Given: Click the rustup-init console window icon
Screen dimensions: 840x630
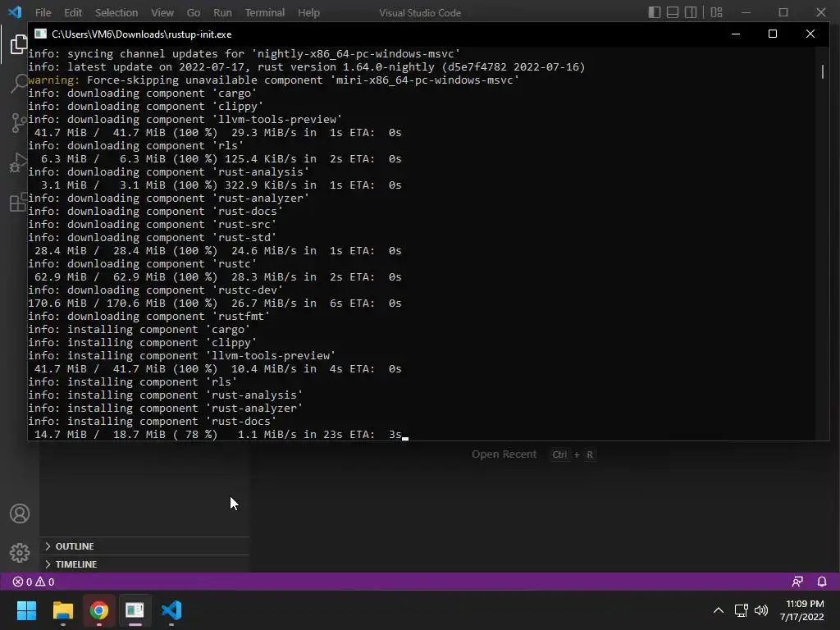Looking at the screenshot, I should tap(41, 34).
